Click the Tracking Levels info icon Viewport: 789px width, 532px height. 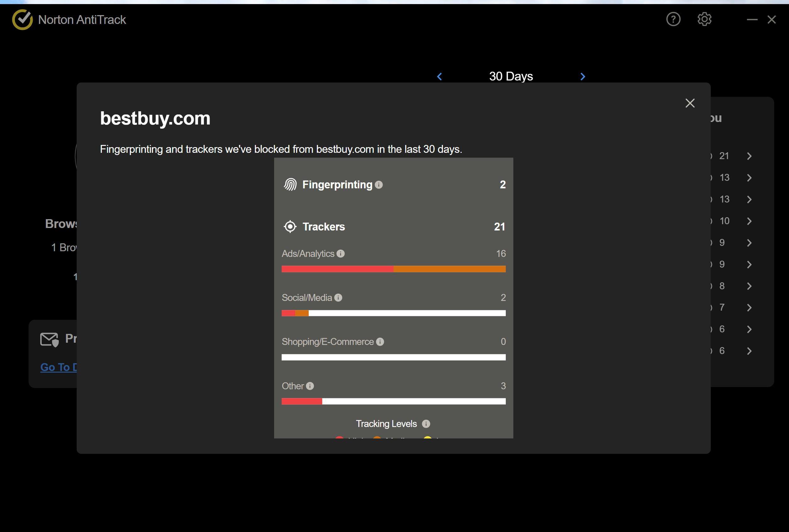pyautogui.click(x=426, y=424)
